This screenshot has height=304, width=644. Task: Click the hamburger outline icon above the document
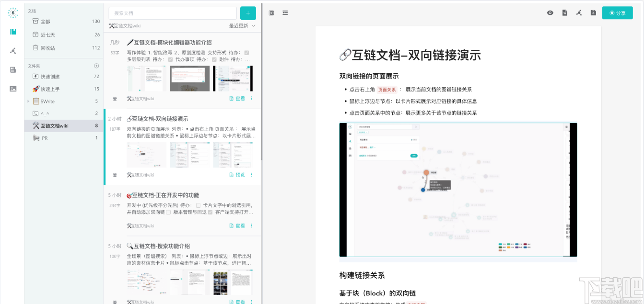[x=285, y=13]
